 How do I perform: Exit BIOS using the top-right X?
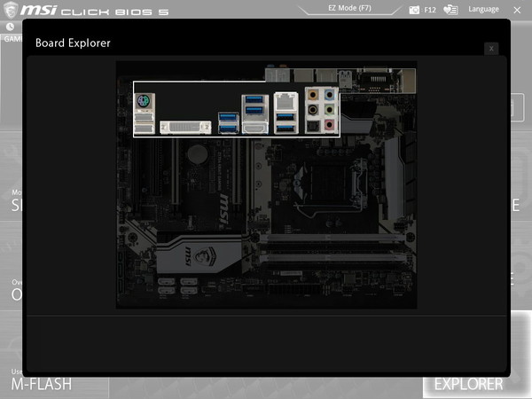tap(517, 10)
